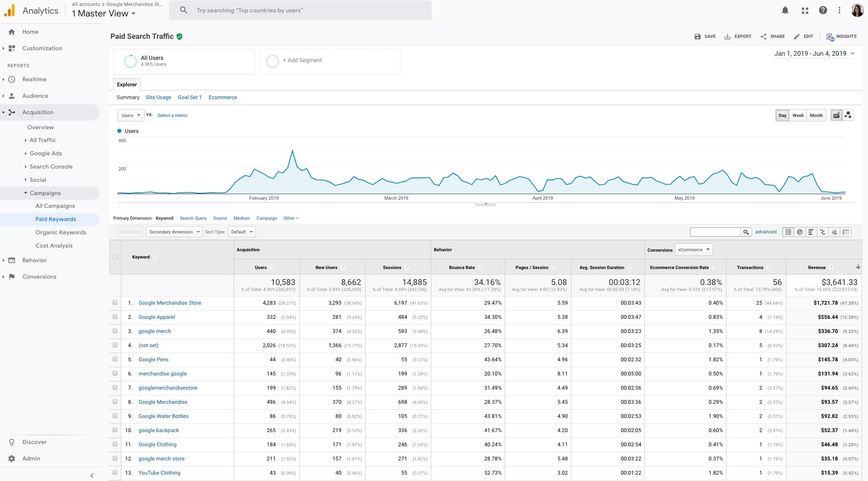Click the chart collapse handle below graph
Image resolution: width=868 pixels, height=481 pixels.
pyautogui.click(x=486, y=204)
